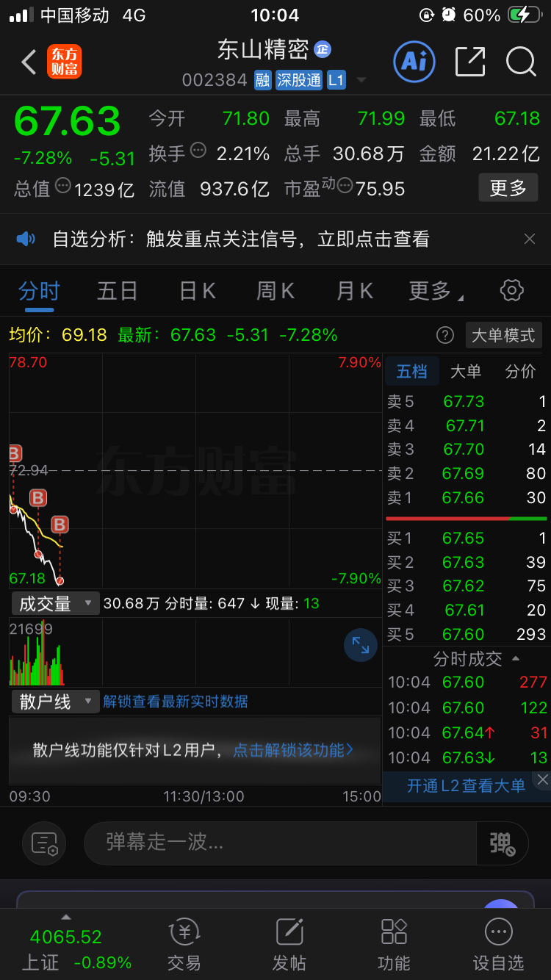
Task: Toggle the 弹 bullet-comments switch
Action: (x=503, y=843)
